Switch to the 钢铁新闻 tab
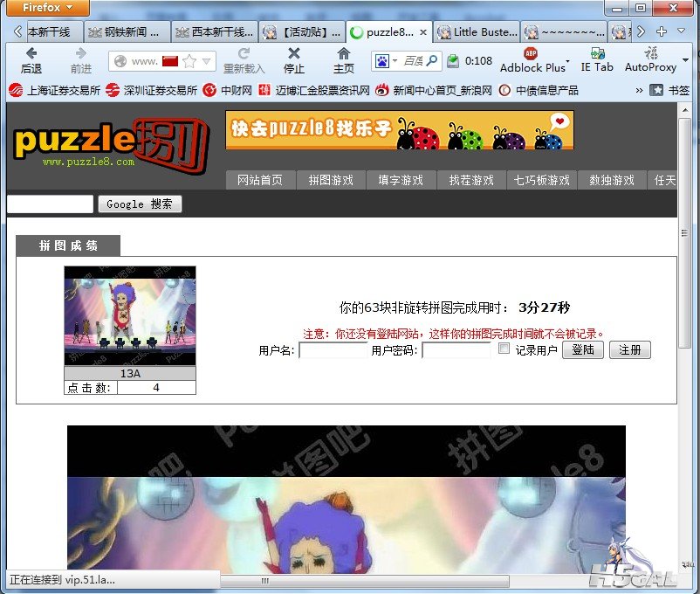 [127, 32]
